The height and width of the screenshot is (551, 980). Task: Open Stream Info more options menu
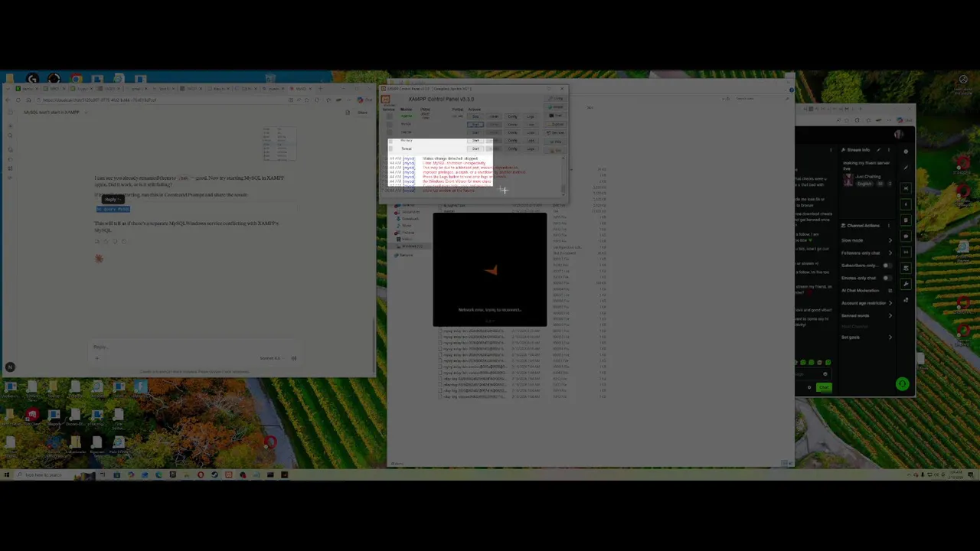(889, 150)
